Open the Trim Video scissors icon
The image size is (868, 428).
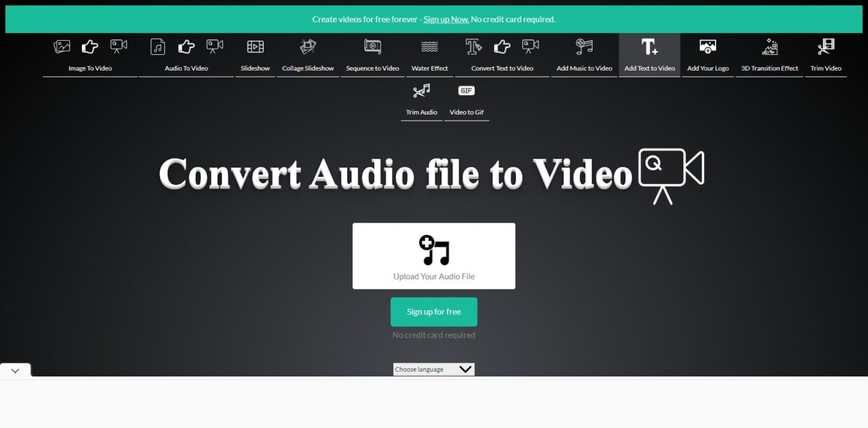(x=826, y=47)
